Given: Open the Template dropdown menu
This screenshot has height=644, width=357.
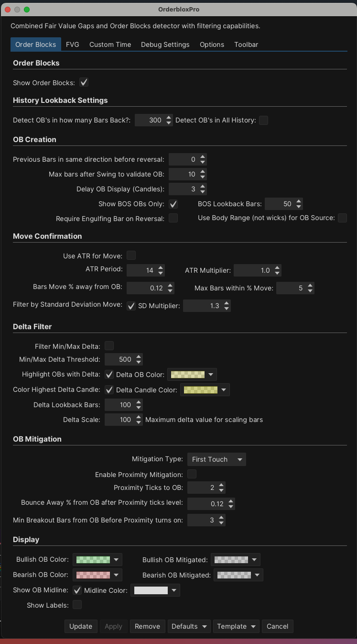Looking at the screenshot, I should (x=237, y=626).
